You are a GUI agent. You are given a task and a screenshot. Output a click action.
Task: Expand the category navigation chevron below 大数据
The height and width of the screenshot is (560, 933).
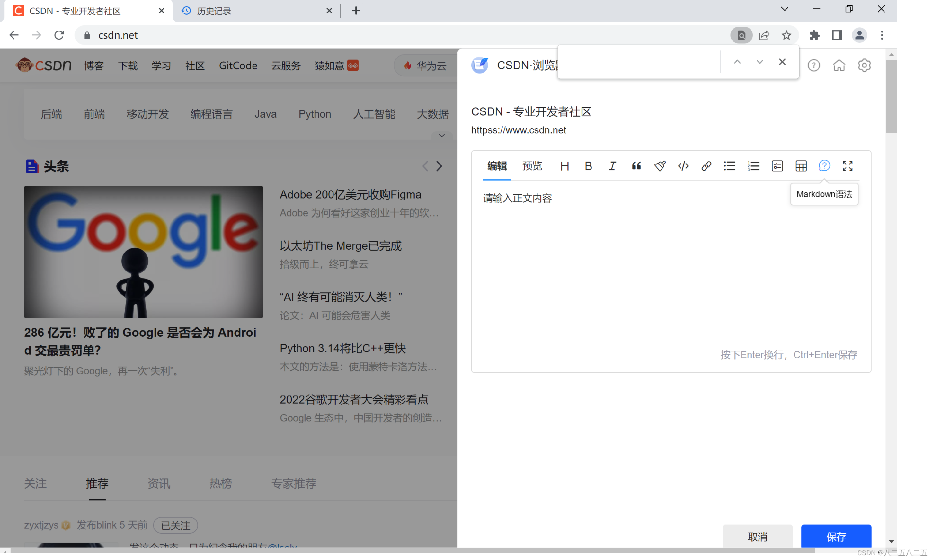point(442,136)
